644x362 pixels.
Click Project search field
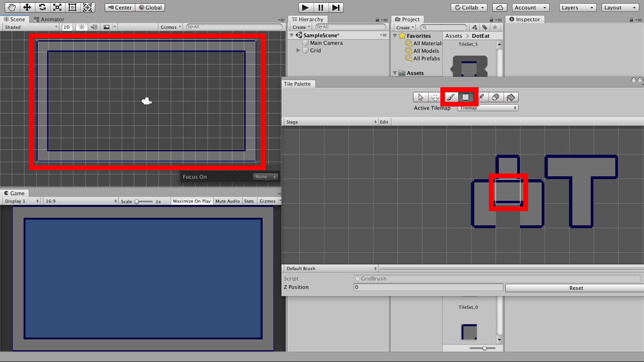(444, 27)
